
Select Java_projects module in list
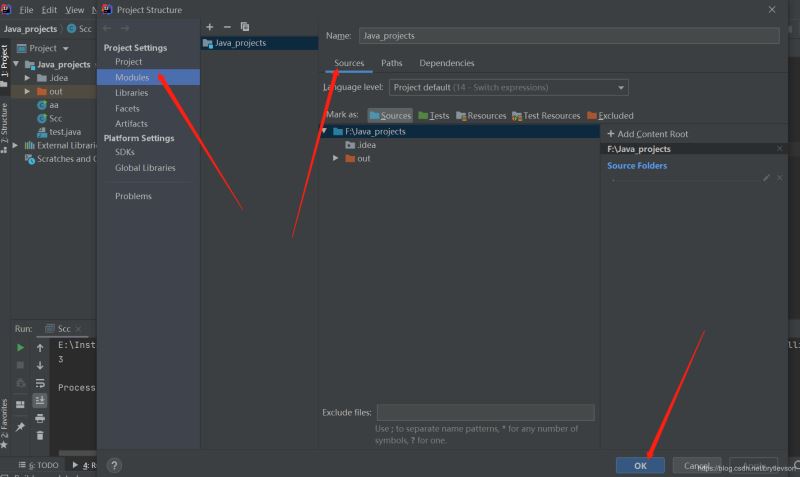[260, 43]
